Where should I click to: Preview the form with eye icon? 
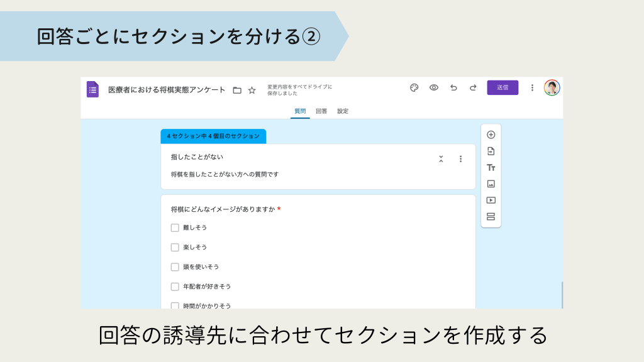point(433,87)
